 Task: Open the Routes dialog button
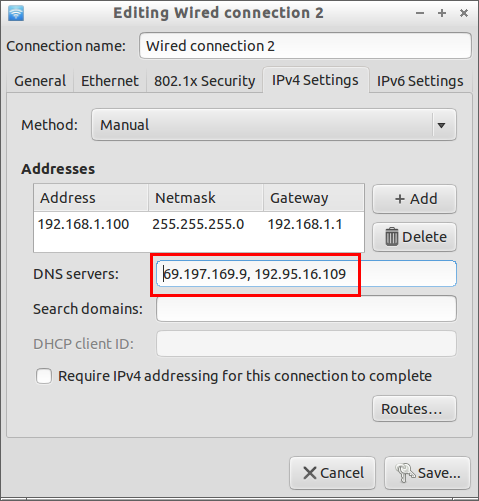[414, 409]
